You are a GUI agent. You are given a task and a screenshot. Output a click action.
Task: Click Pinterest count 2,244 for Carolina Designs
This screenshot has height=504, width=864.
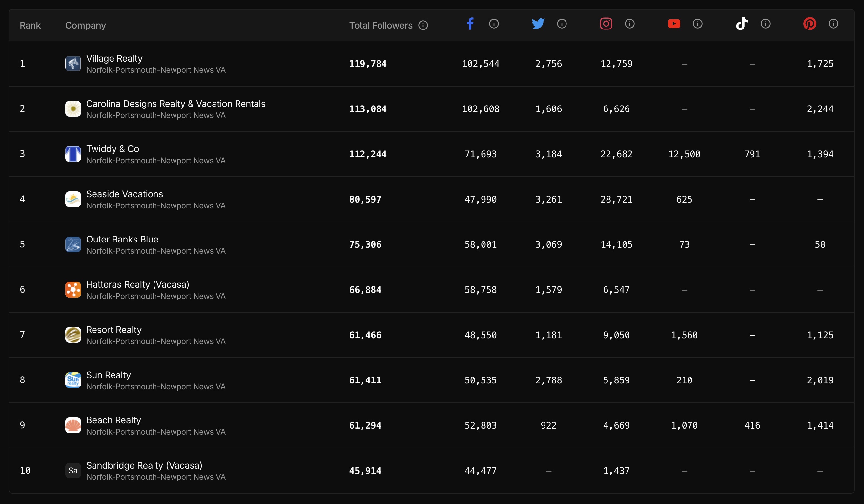tap(820, 109)
